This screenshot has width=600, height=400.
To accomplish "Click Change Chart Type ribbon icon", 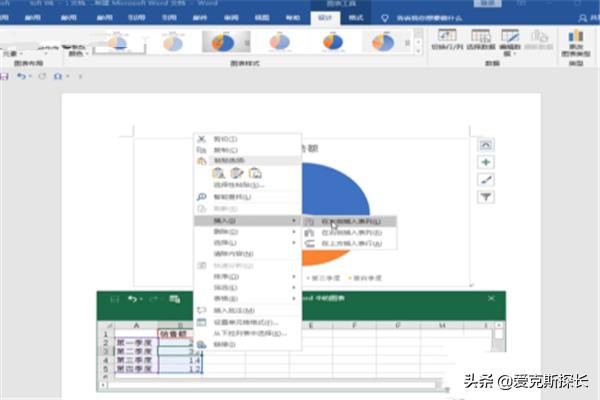I will [576, 36].
